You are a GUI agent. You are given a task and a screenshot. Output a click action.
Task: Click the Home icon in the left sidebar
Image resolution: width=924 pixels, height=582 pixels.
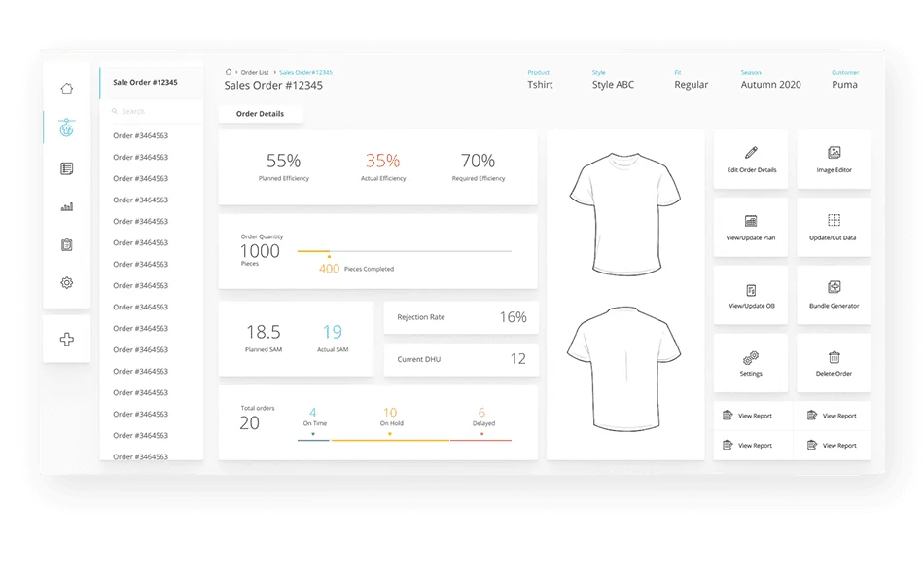(66, 89)
